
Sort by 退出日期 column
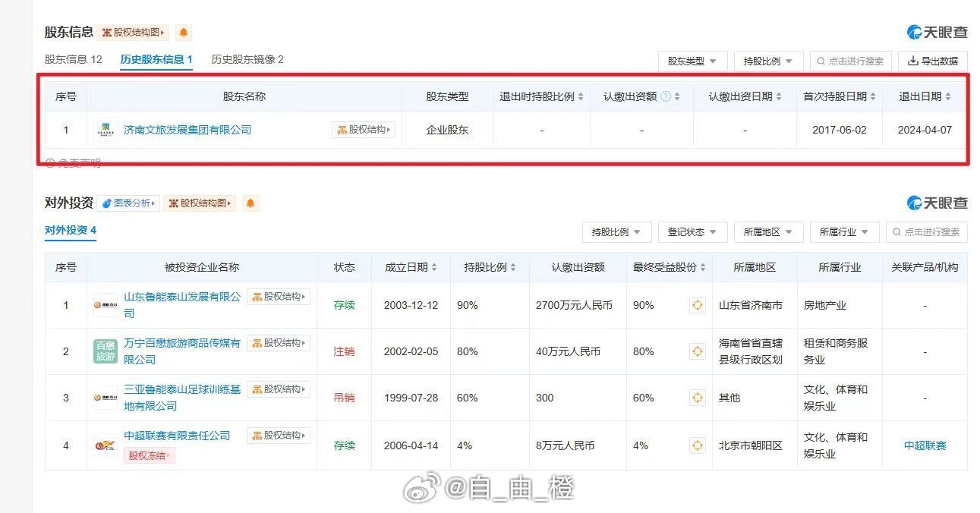click(925, 96)
